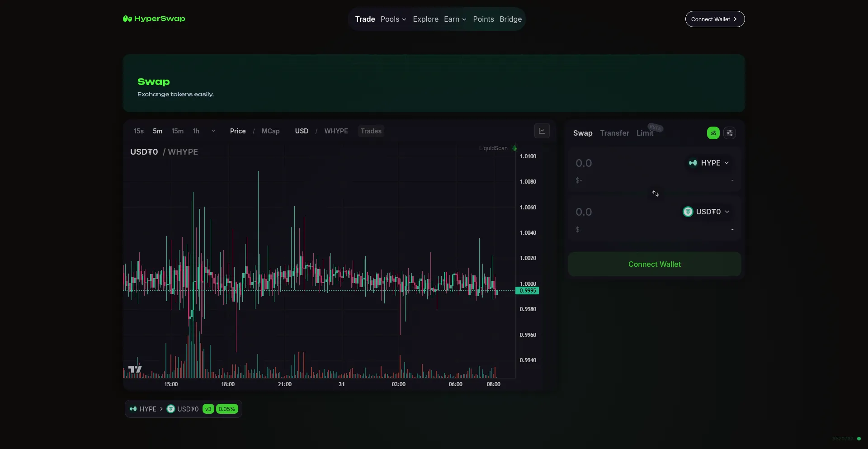Click the arrow in Connect Wallet header button

735,19
